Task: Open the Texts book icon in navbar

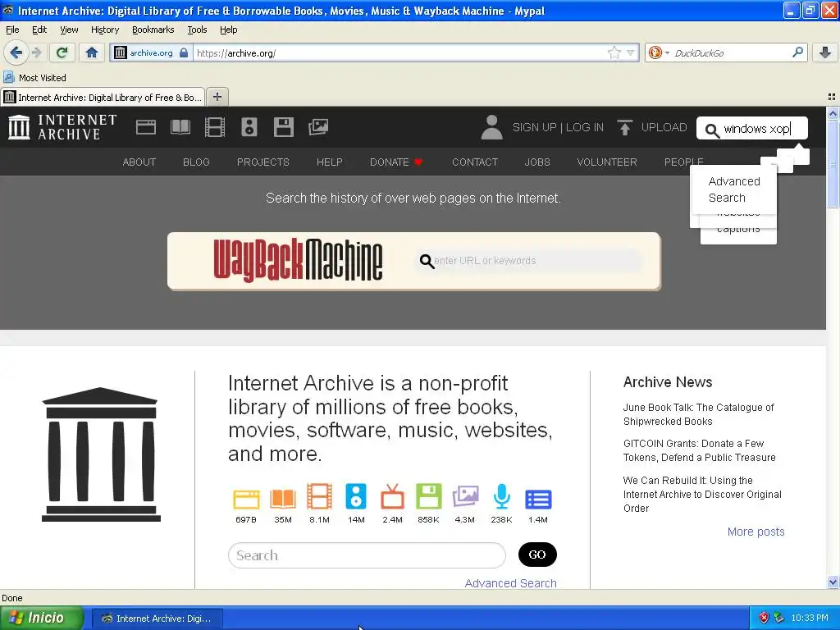Action: tap(180, 127)
